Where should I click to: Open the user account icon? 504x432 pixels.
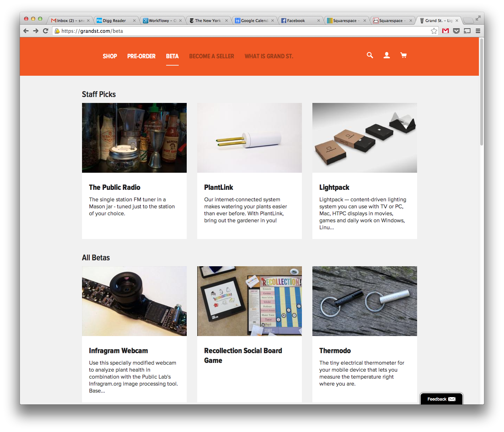click(387, 55)
